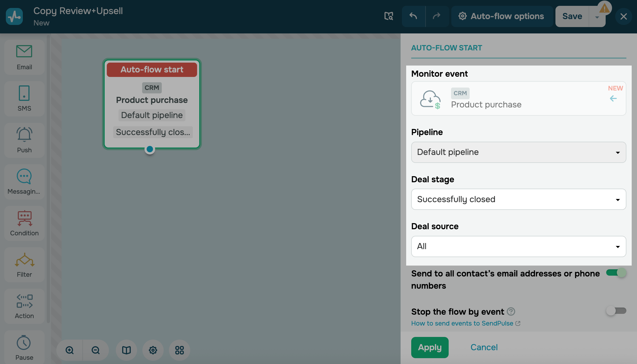The image size is (637, 364).
Task: Click the Push notification bell icon
Action: point(24,134)
